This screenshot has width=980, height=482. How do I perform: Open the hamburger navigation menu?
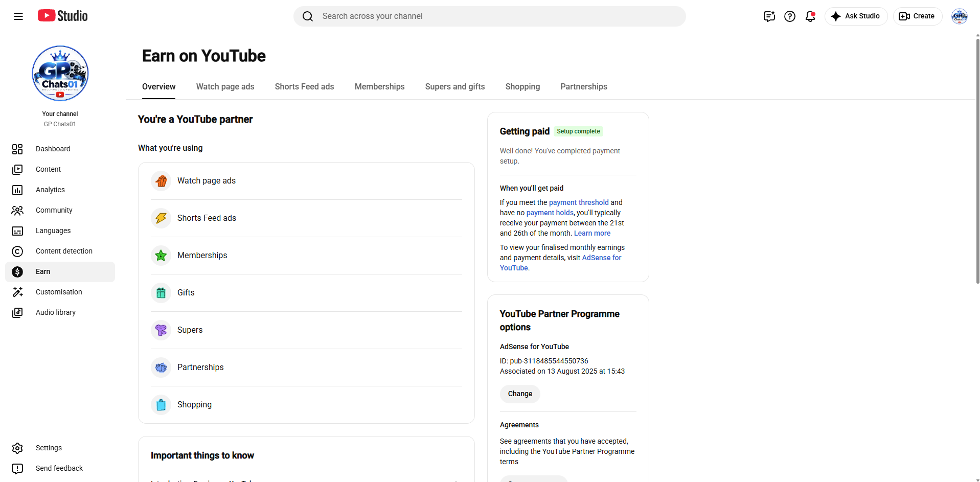coord(18,16)
